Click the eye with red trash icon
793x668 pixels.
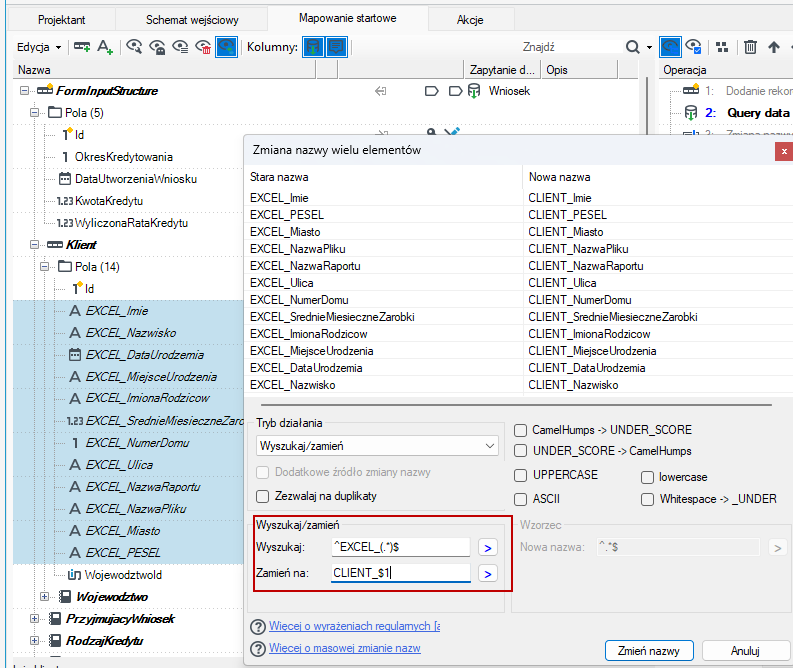[203, 47]
